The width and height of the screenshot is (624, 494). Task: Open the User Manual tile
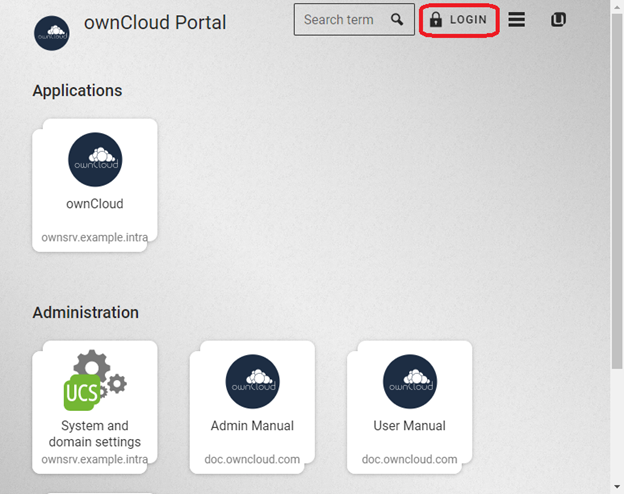[410, 407]
